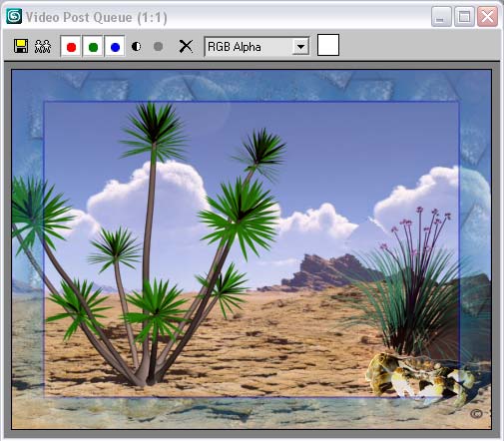Click the white color swatch
The image size is (504, 441).
pos(328,45)
